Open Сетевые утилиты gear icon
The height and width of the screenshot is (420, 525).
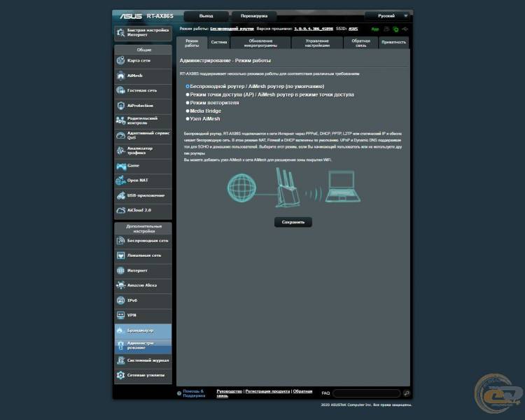click(120, 375)
